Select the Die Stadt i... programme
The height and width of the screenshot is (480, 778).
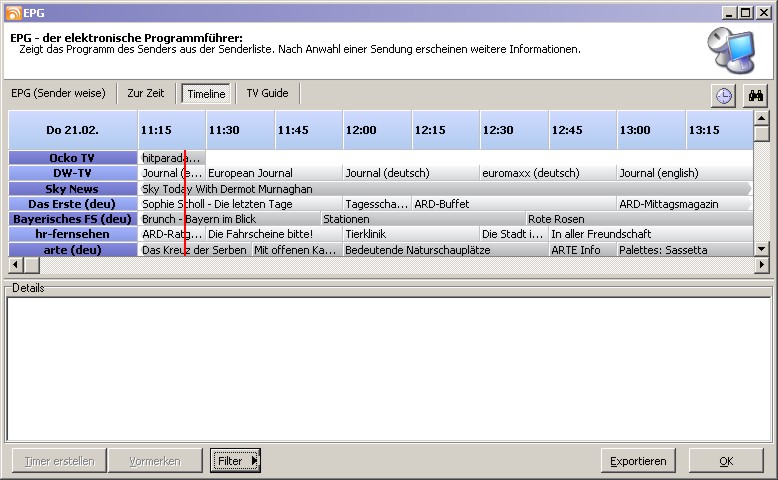pos(514,234)
